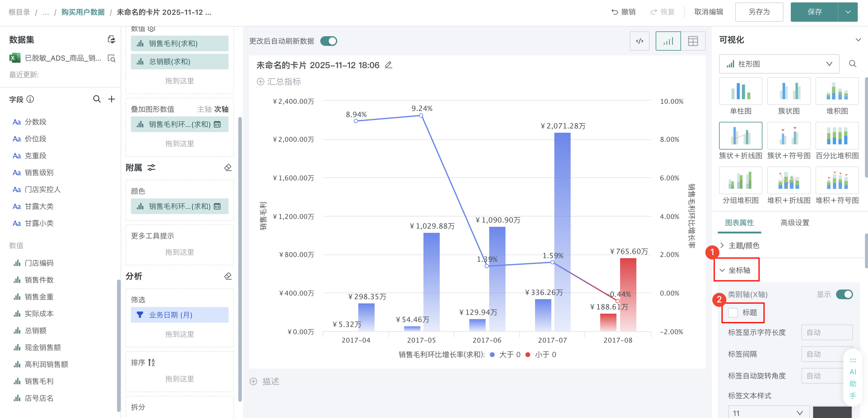Screen dimensions: 868x418
Task: Click the dataset switch icon
Action: [111, 40]
